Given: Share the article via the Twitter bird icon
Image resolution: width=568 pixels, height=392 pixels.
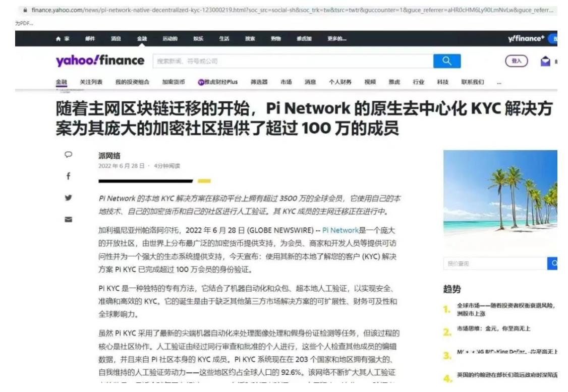Looking at the screenshot, I should (68, 198).
